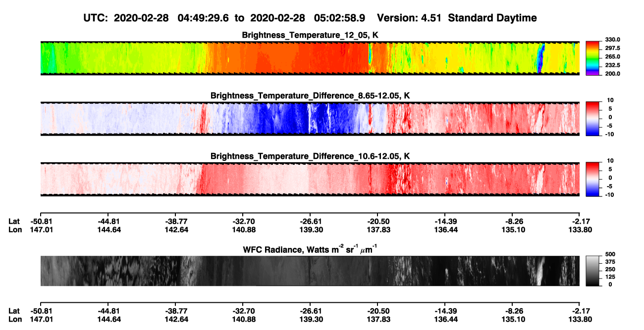Click longitude '139.30' on the bottom axis
The height and width of the screenshot is (330, 644).
(311, 319)
